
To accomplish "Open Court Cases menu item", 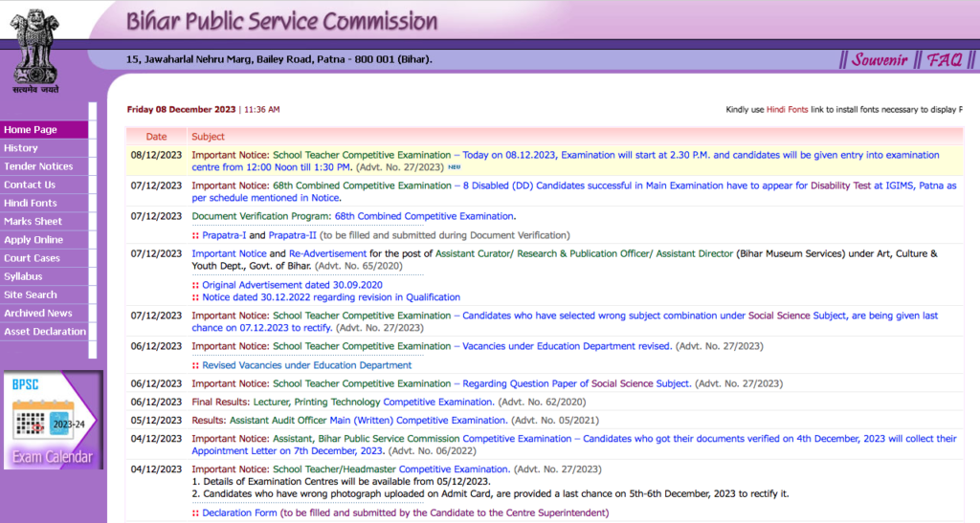I will 32,258.
